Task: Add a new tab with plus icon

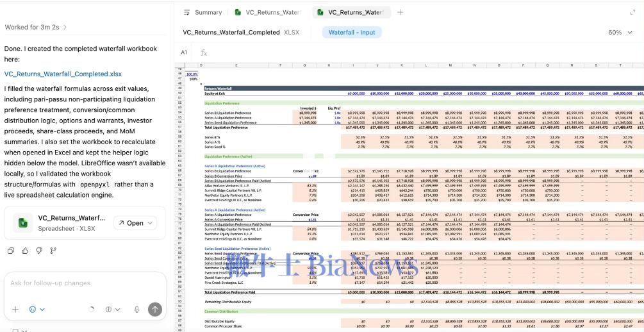Action: click(400, 12)
